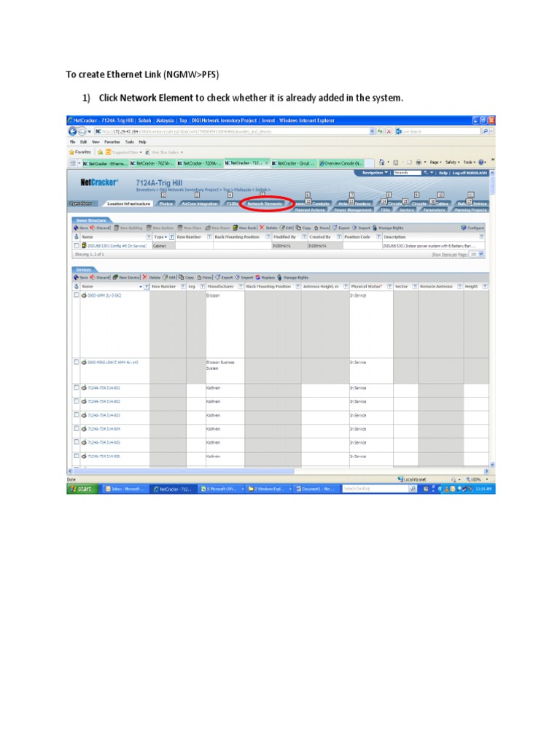560x747 pixels.
Task: Click Delete in the Devices toolbar
Action: pyautogui.click(x=152, y=277)
